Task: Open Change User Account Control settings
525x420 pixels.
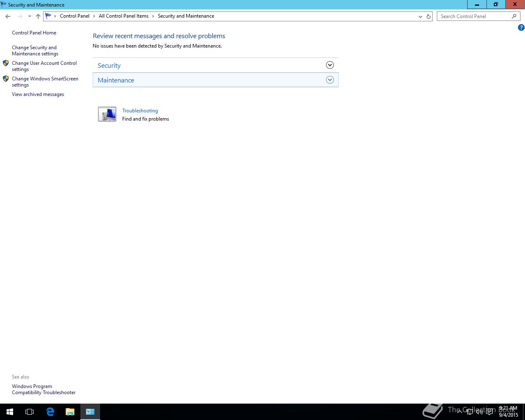Action: (x=44, y=66)
